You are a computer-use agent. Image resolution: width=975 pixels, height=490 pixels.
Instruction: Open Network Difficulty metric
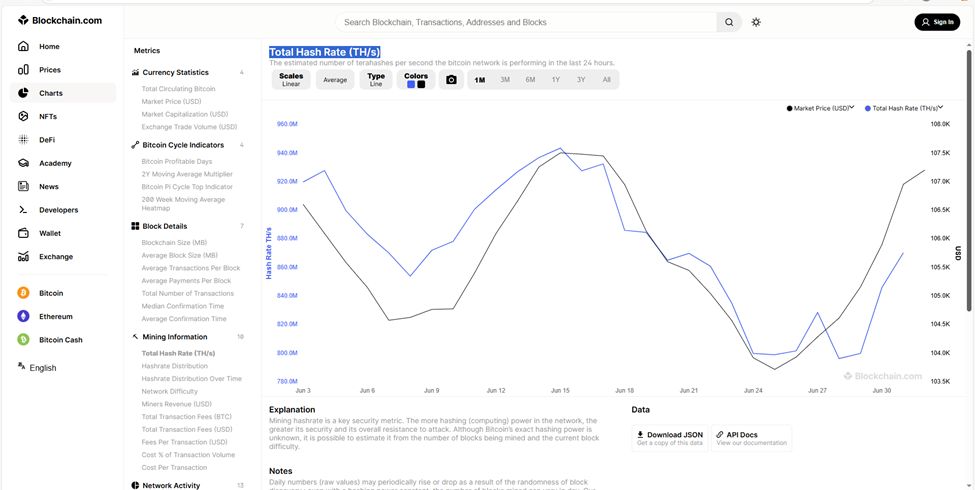[170, 391]
